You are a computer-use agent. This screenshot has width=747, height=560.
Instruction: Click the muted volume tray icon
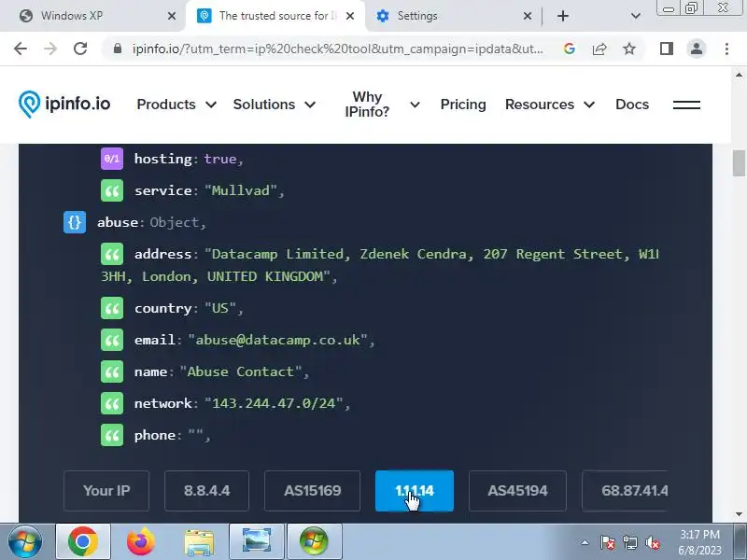[653, 542]
